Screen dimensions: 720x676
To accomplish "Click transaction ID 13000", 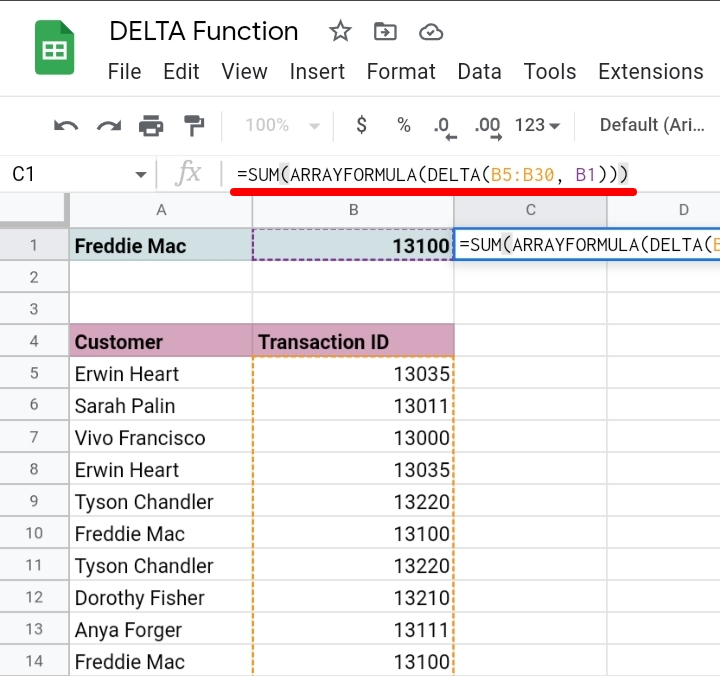I will [353, 438].
